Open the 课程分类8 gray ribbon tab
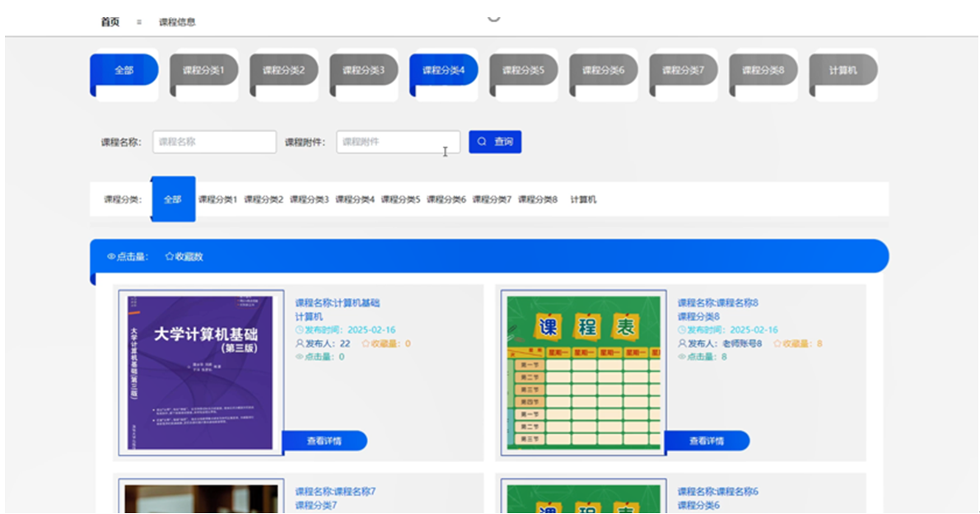The height and width of the screenshot is (514, 980). pos(763,71)
